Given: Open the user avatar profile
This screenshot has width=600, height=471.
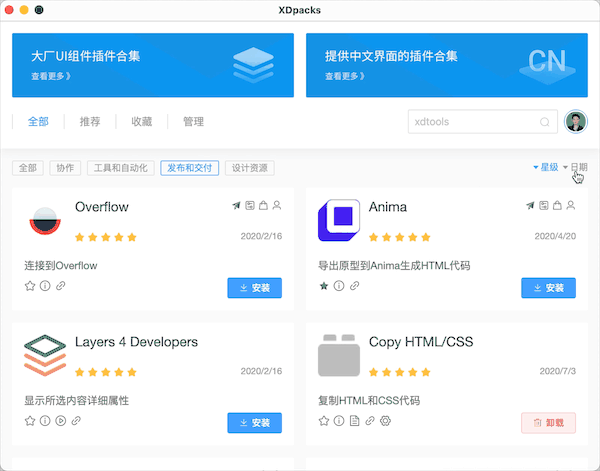Looking at the screenshot, I should pyautogui.click(x=576, y=122).
